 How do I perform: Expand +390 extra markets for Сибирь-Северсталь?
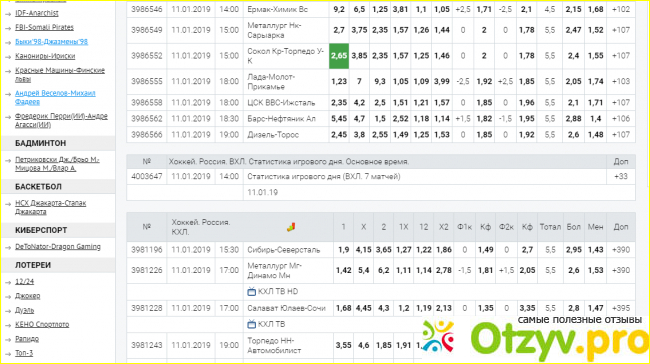(x=621, y=250)
